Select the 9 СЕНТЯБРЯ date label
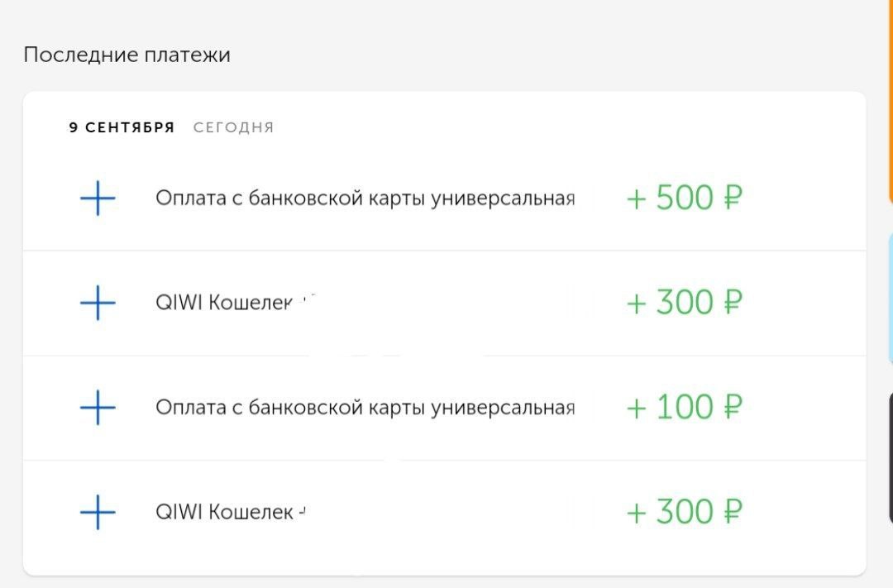 point(122,127)
